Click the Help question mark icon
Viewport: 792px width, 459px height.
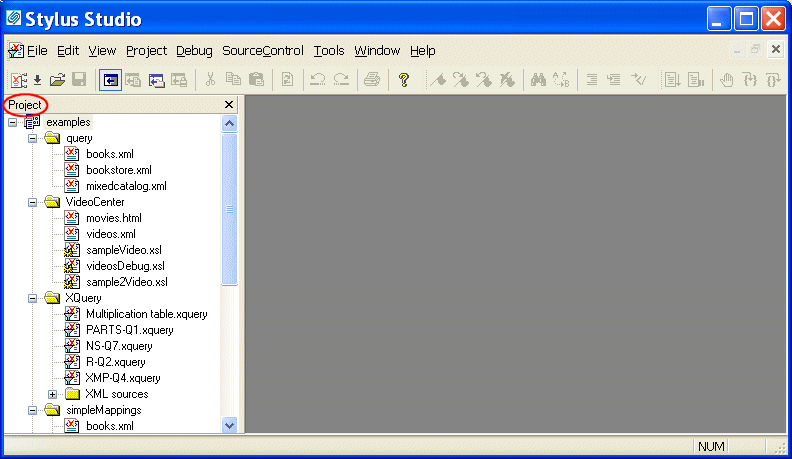click(x=404, y=80)
